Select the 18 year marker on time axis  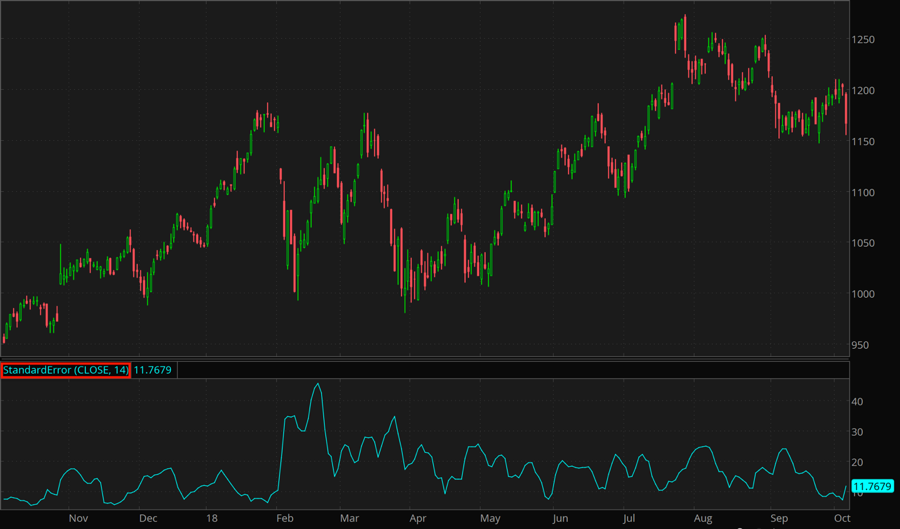tap(211, 519)
